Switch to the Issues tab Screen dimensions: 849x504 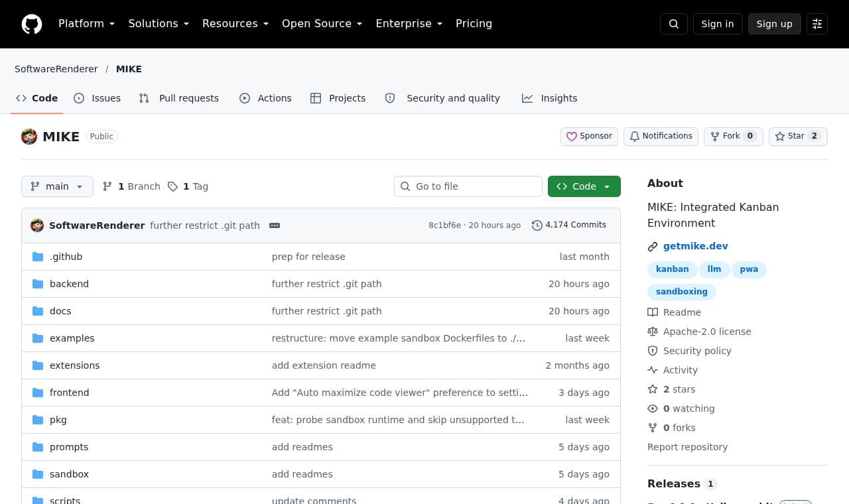[98, 98]
